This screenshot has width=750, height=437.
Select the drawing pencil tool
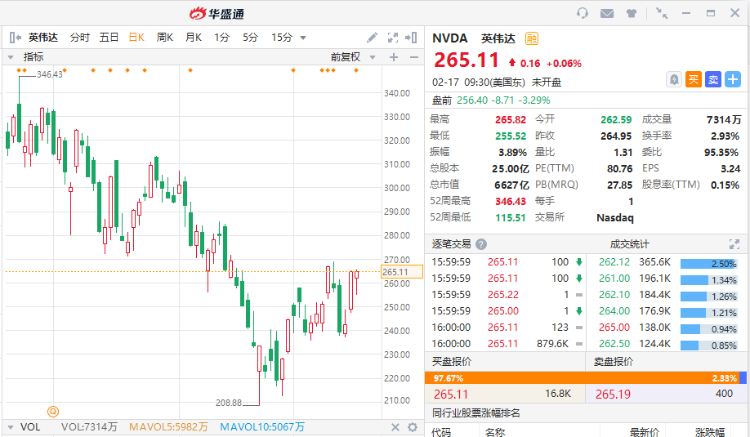[372, 37]
